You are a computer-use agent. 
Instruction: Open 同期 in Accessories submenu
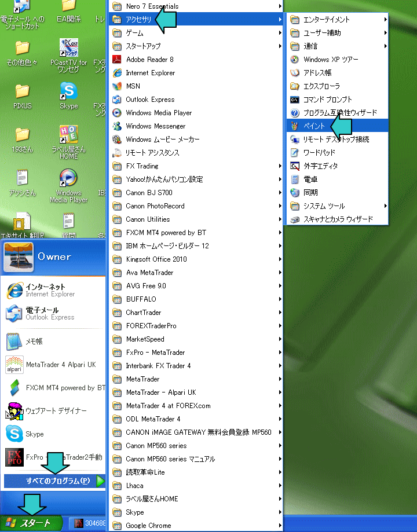pyautogui.click(x=337, y=192)
